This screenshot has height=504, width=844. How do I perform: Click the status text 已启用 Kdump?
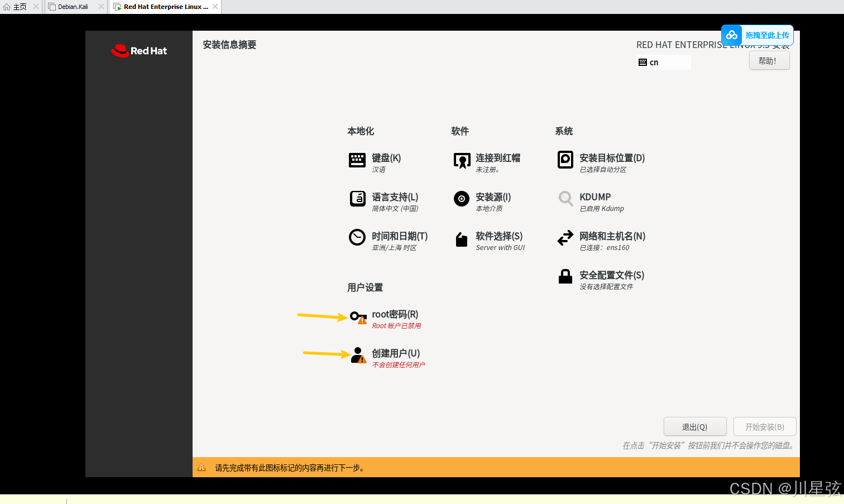(x=602, y=209)
